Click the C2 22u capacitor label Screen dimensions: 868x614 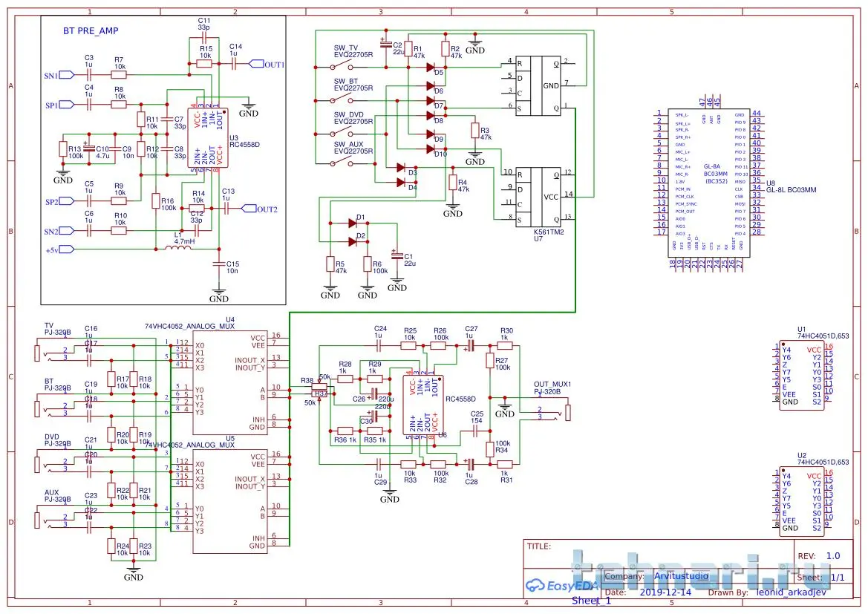pos(399,48)
